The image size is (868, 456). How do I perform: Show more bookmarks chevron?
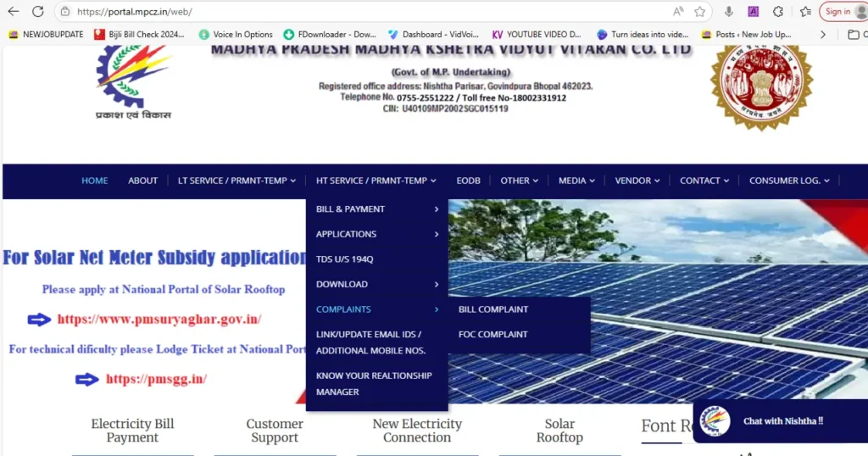[x=822, y=34]
